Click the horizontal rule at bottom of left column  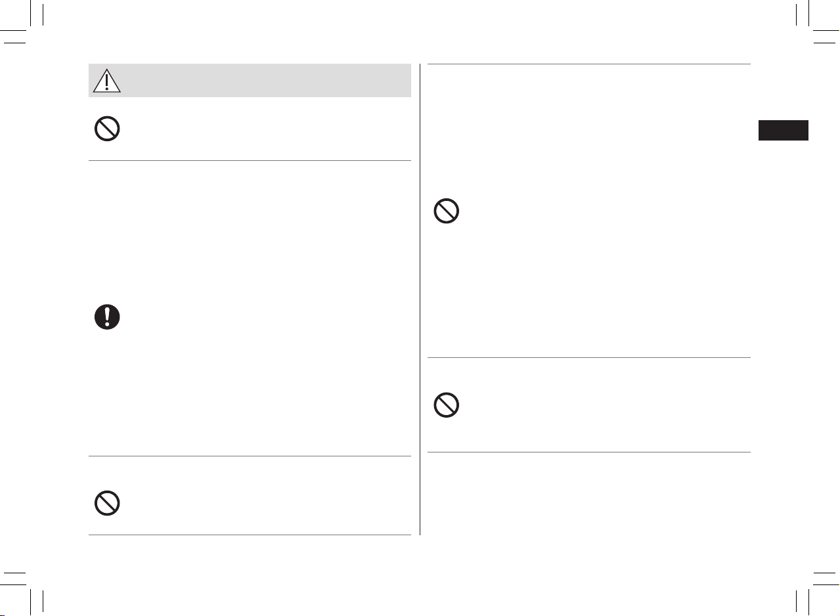pos(250,535)
